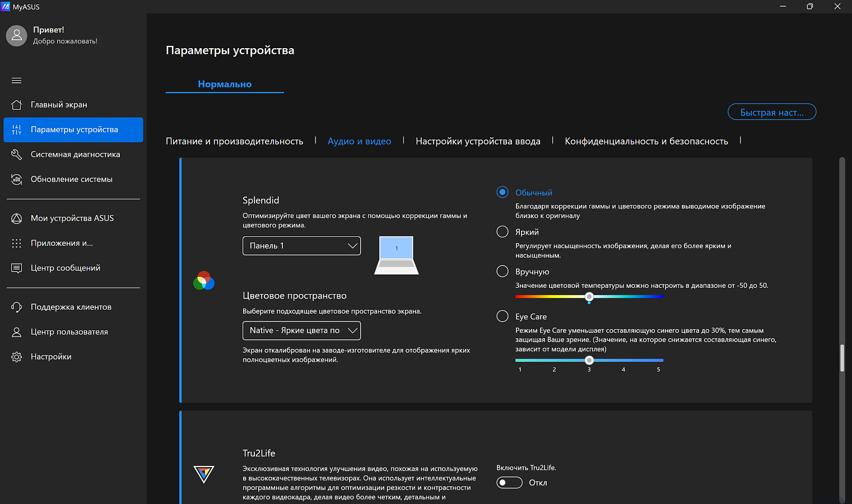852x504 pixels.
Task: Click Параметры устройства page title
Action: point(230,50)
